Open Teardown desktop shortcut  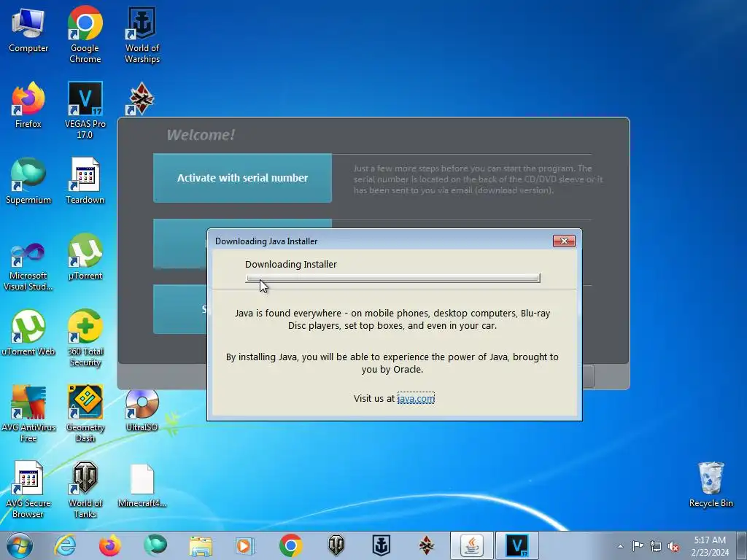click(x=85, y=181)
